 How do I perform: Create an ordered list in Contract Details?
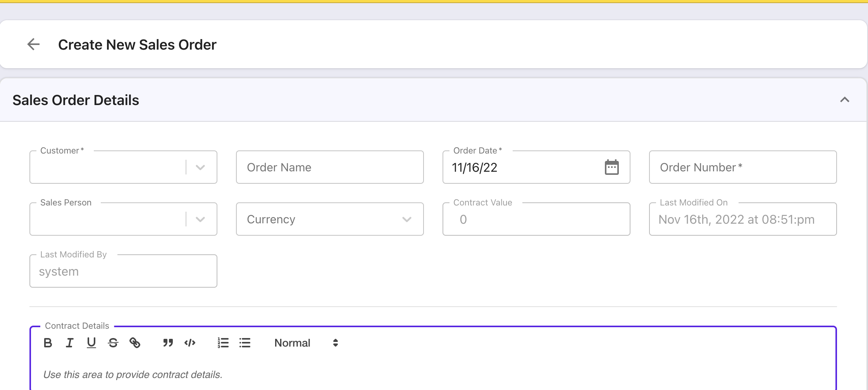point(223,343)
